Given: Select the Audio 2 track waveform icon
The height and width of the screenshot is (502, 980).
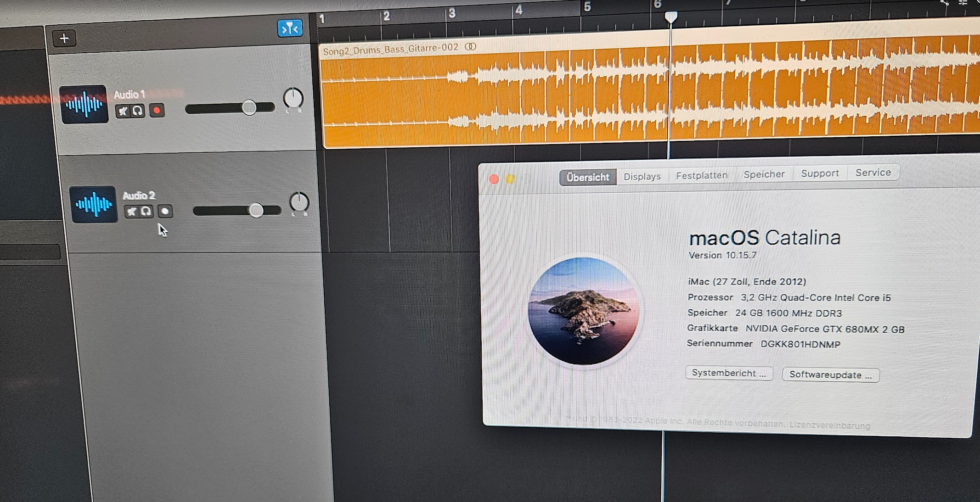Looking at the screenshot, I should [94, 204].
